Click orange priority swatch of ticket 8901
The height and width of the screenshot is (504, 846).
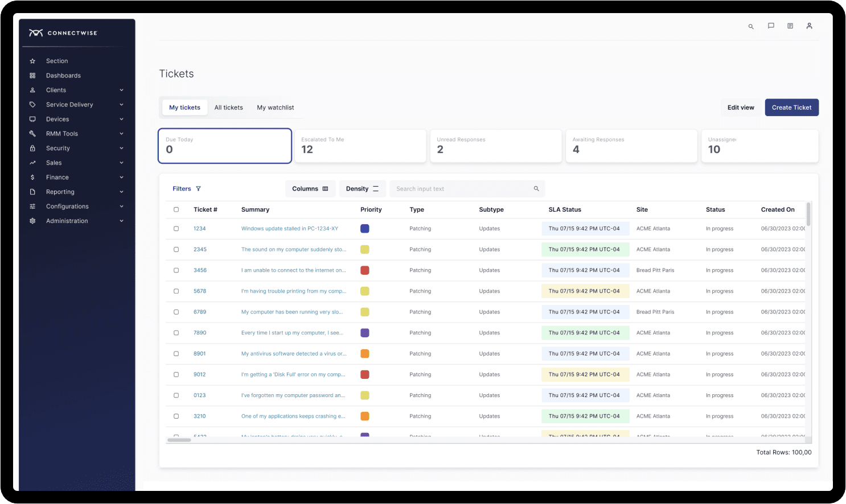click(x=365, y=354)
